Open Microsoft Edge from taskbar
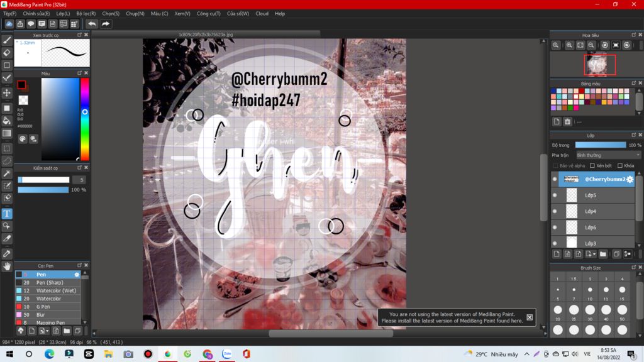Viewport: 644px width, 362px height. click(x=49, y=354)
